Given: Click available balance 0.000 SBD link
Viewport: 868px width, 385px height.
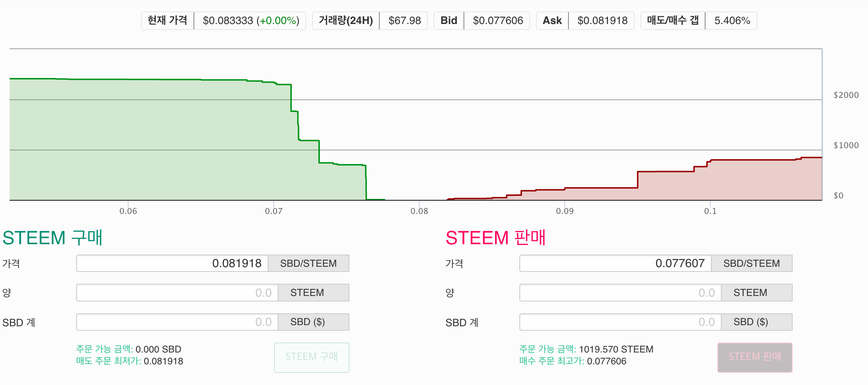Looking at the screenshot, I should pyautogui.click(x=158, y=349).
